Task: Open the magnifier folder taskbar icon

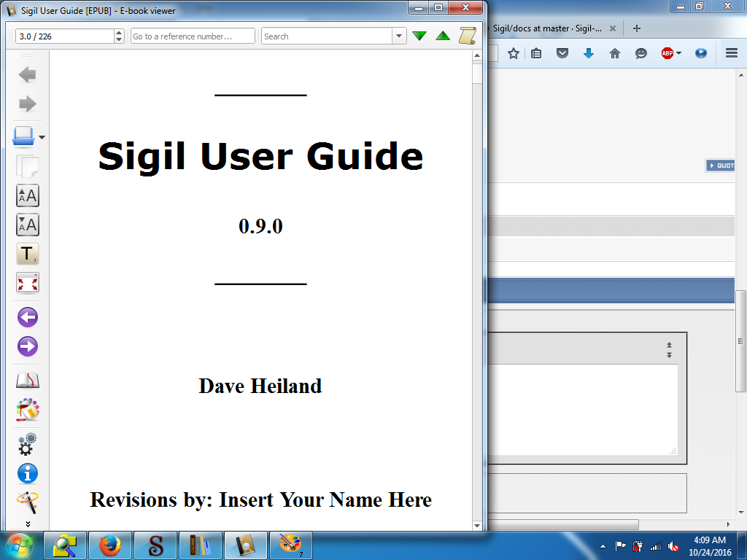Action: 65,545
